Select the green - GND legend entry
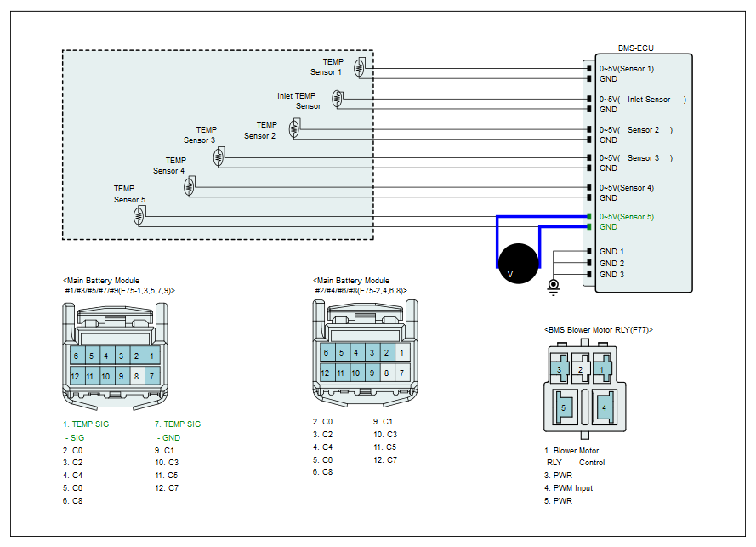Screen dimensions: 756x547 point(168,438)
